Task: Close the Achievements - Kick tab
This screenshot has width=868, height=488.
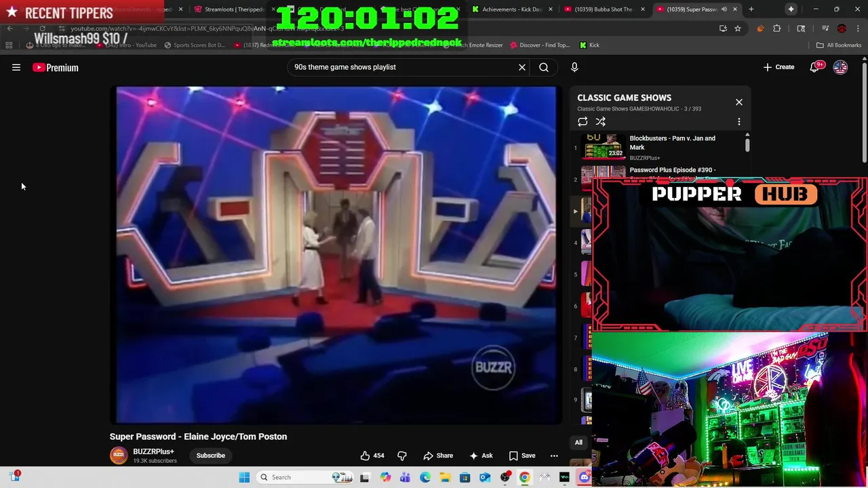Action: pos(550,9)
